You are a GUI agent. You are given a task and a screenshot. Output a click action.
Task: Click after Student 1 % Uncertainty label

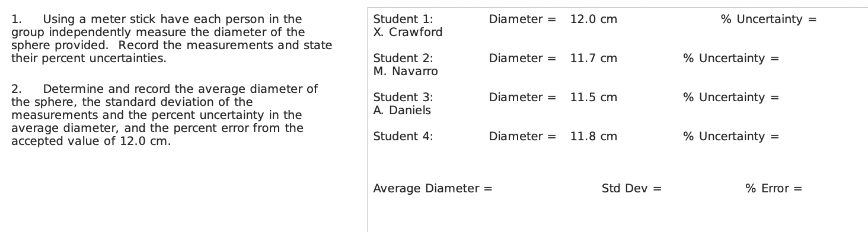tap(842, 19)
